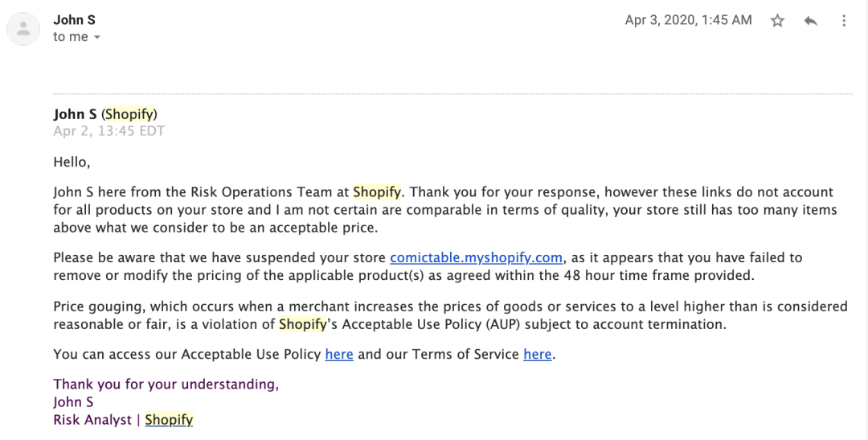The image size is (868, 440).
Task: Click the 'Hello,' greeting line
Action: 72,162
